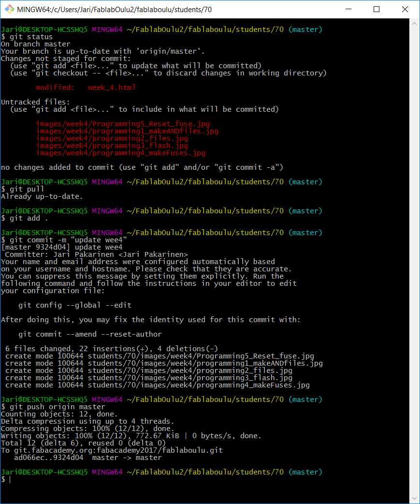The width and height of the screenshot is (420, 504).
Task: Click the 'Changes not staged for commit:' line
Action: [66, 59]
